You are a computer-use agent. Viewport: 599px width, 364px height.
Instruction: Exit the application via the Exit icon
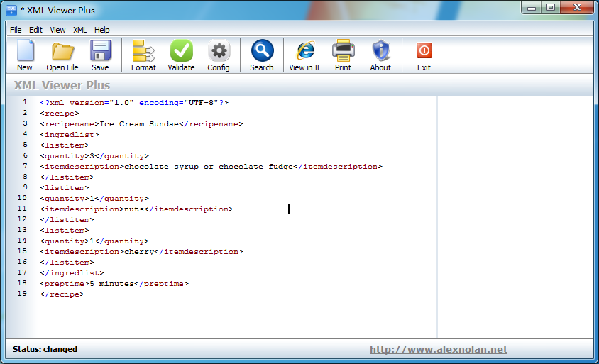pos(424,55)
